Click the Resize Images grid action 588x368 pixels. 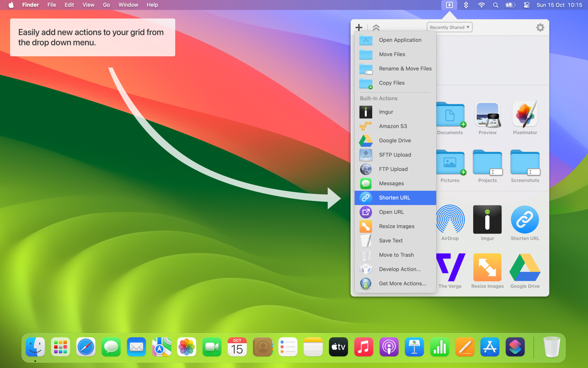click(x=487, y=268)
